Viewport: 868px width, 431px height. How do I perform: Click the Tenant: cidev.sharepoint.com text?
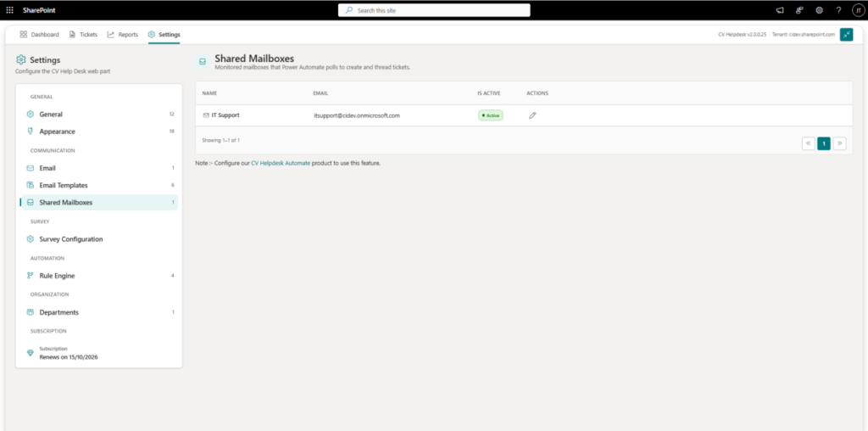tap(804, 34)
